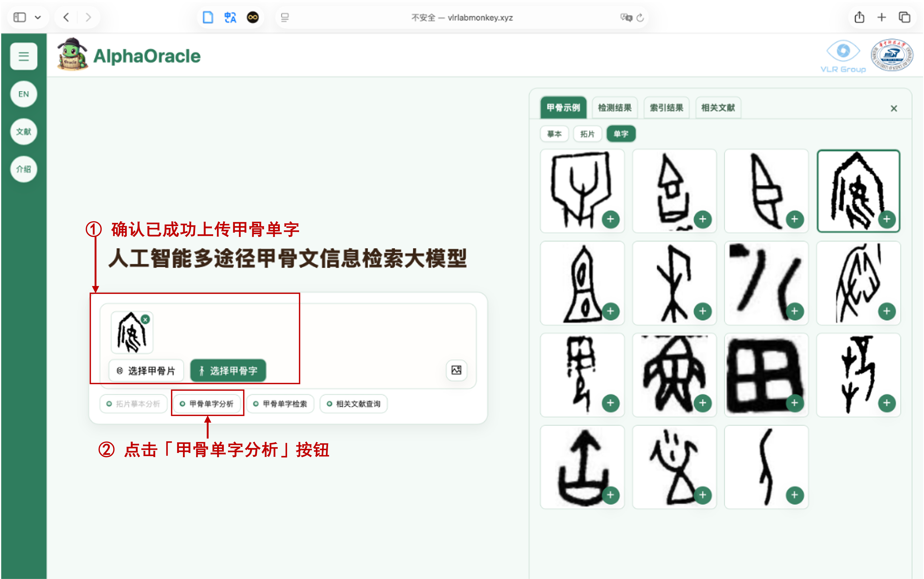The image size is (924, 579).
Task: Switch to the 相关文献 tab
Action: 718,108
